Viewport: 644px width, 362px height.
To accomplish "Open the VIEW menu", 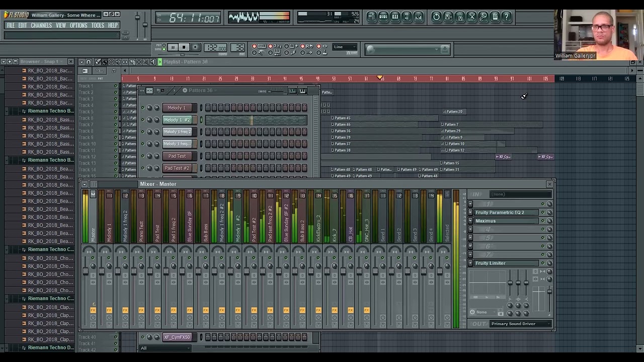I will pyautogui.click(x=61, y=26).
